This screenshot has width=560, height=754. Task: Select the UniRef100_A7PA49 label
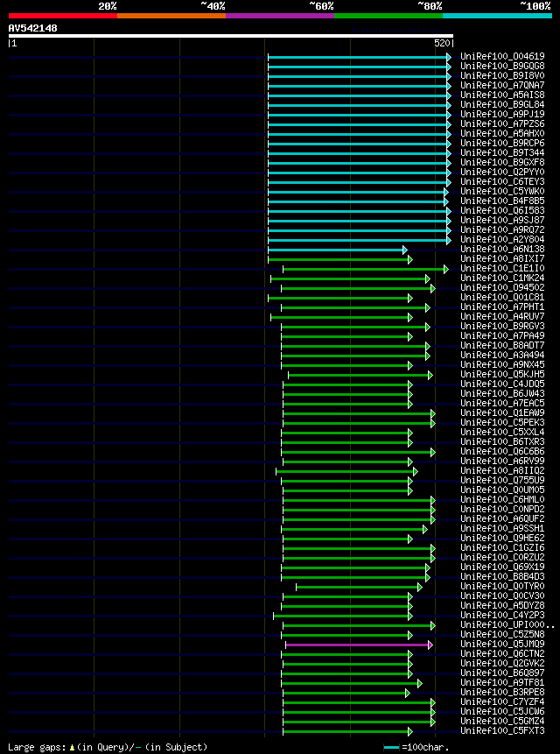tap(502, 335)
